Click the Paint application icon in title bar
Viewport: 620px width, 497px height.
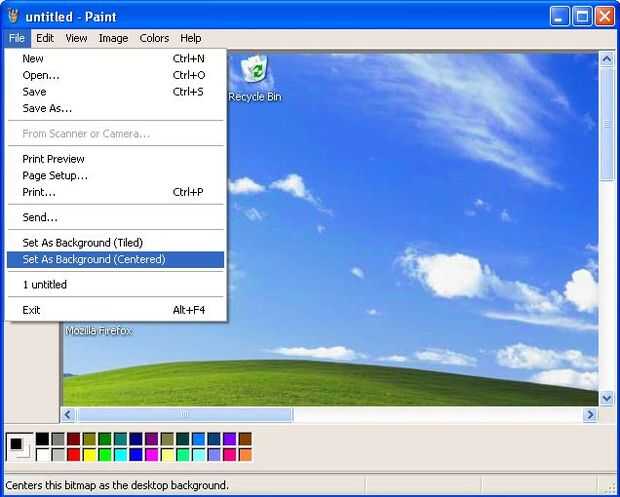(13, 16)
